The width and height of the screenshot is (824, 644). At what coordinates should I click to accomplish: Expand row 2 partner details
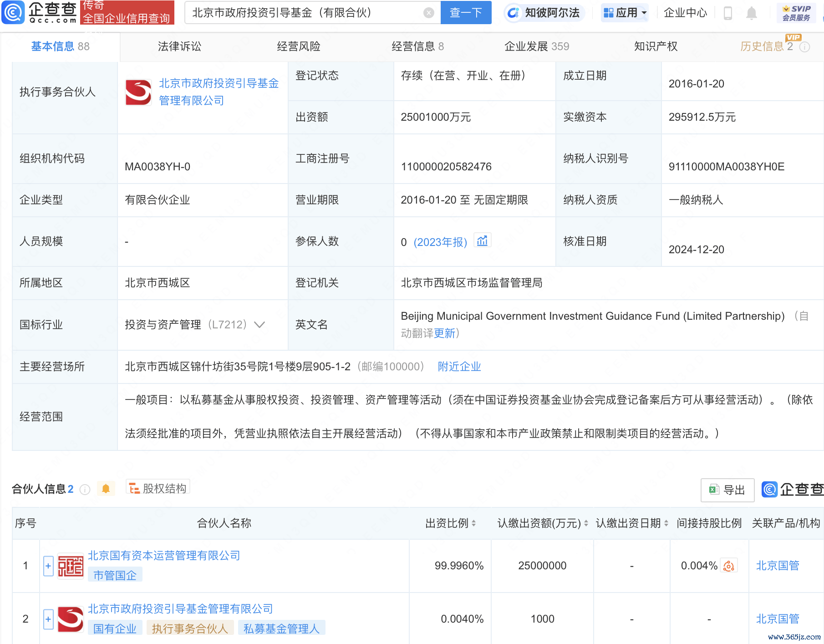click(48, 619)
